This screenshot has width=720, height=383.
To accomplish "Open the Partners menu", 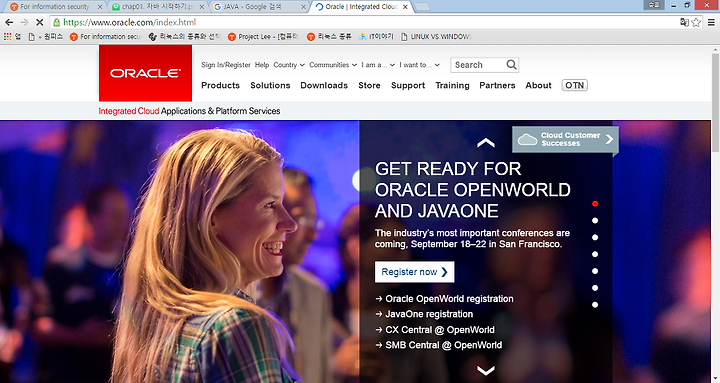I will [497, 85].
